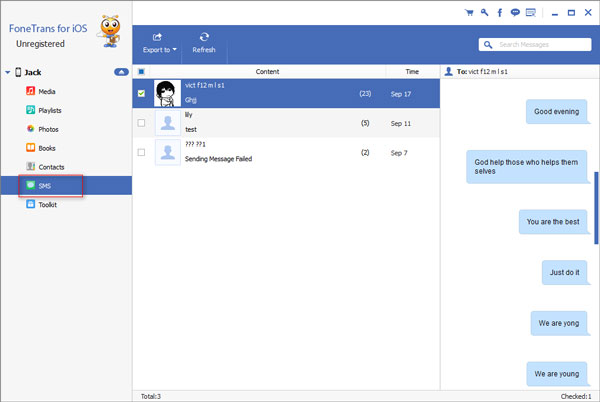This screenshot has height=402, width=600.
Task: Tick the Sending Message Failed conversation checkbox
Action: pos(141,153)
